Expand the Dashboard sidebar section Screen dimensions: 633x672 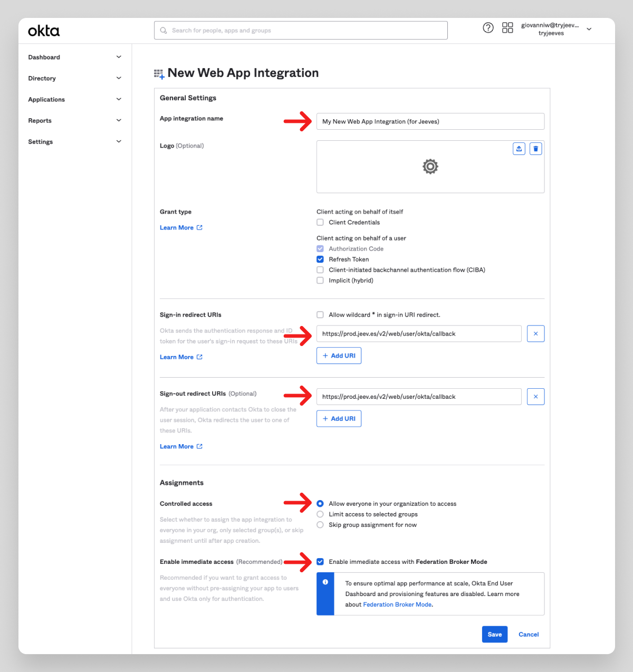(74, 57)
